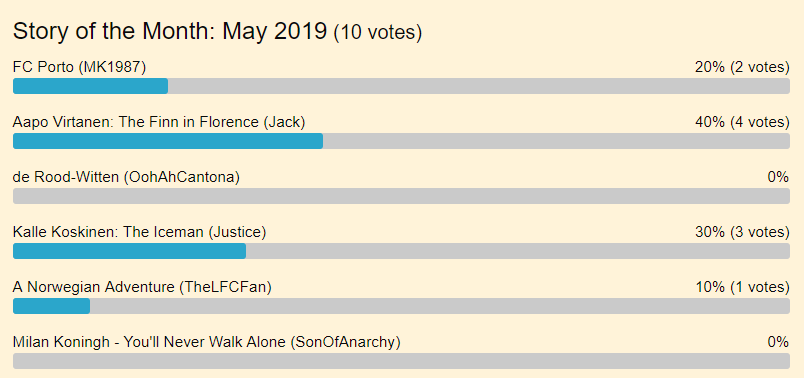Screen dimensions: 804x378
Task: Click the blue progress bar for Aapo Virtanen
Action: [x=168, y=141]
